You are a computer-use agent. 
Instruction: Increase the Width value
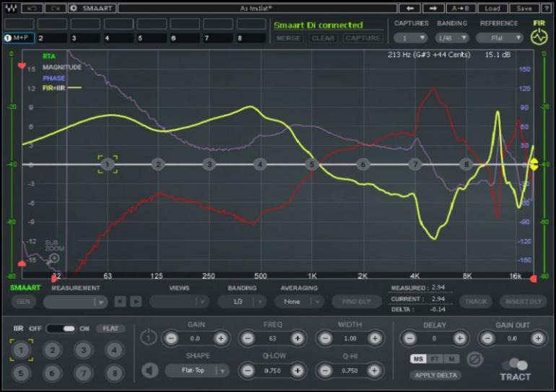click(x=375, y=339)
